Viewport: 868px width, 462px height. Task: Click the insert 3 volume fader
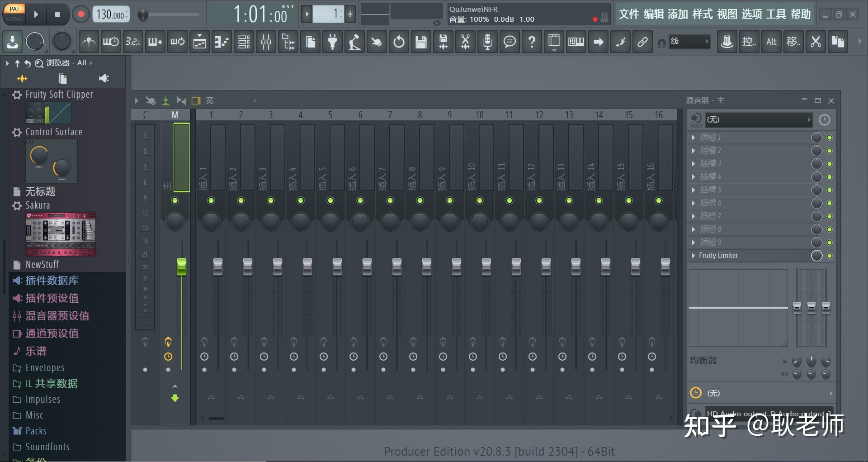pos(278,267)
